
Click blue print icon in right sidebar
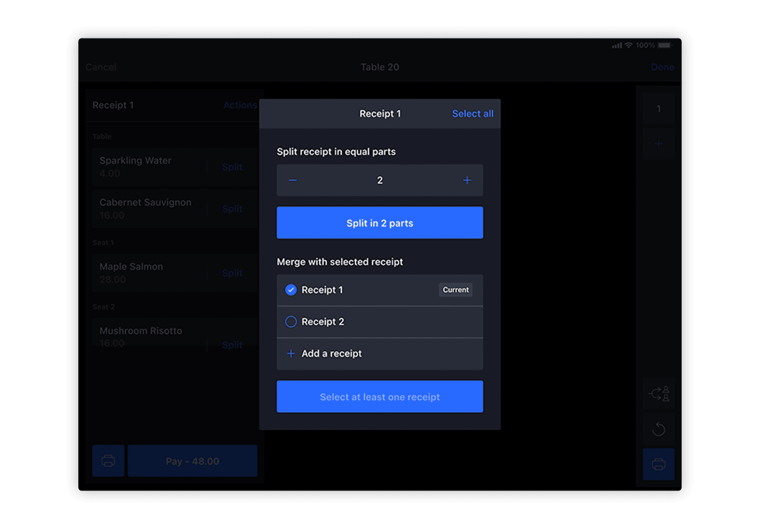coord(659,464)
